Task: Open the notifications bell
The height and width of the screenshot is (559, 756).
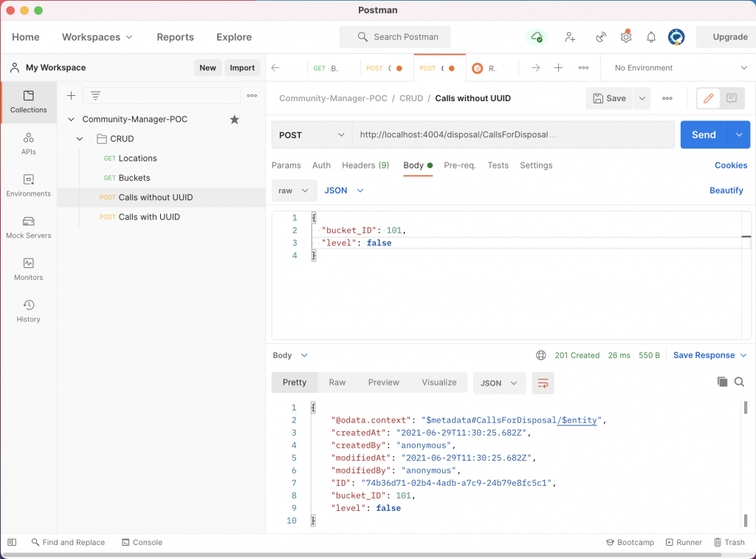Action: click(651, 37)
